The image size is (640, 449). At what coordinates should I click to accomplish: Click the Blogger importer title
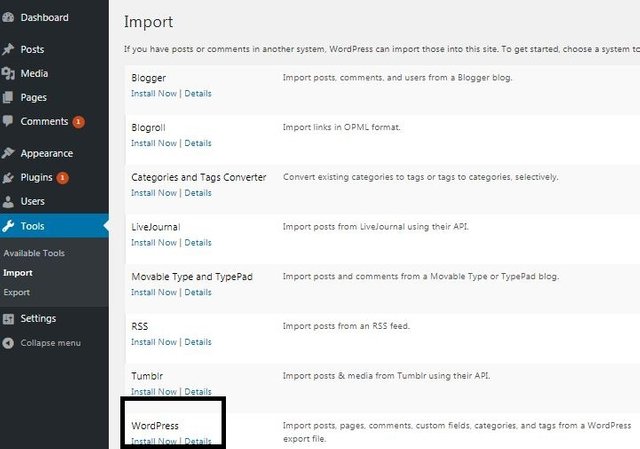pos(149,78)
